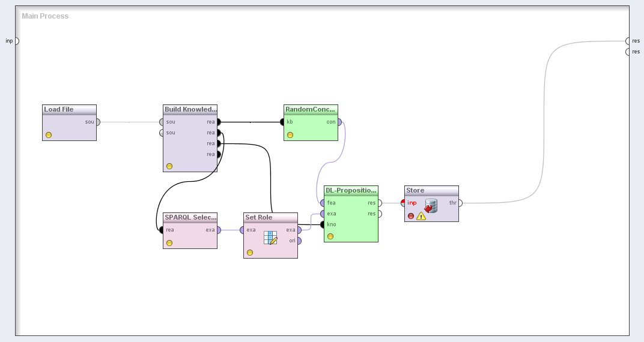Click the Load File 'sou' output port

97,122
